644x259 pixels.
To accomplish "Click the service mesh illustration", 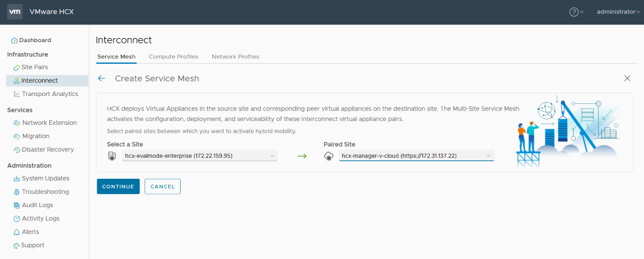I will tap(567, 131).
